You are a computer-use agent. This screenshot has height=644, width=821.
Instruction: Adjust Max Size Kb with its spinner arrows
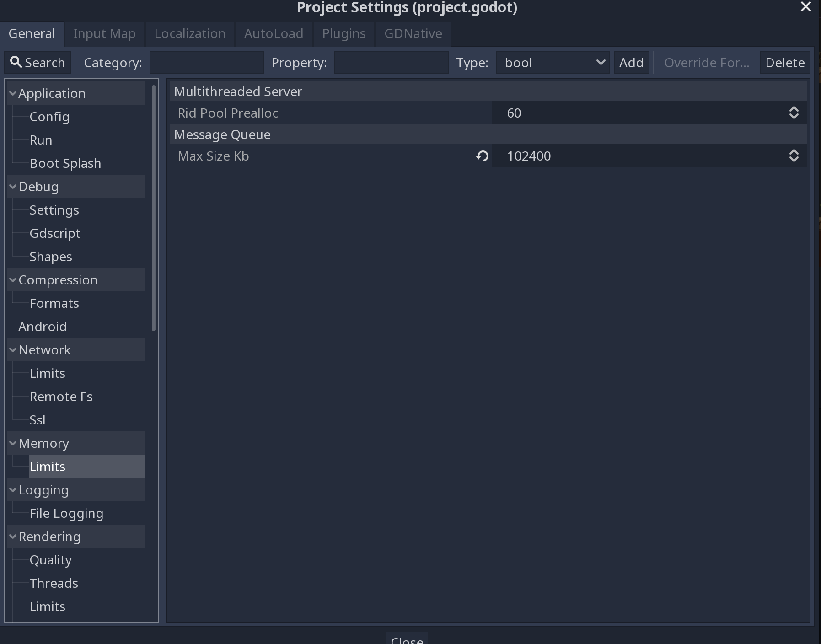point(793,156)
